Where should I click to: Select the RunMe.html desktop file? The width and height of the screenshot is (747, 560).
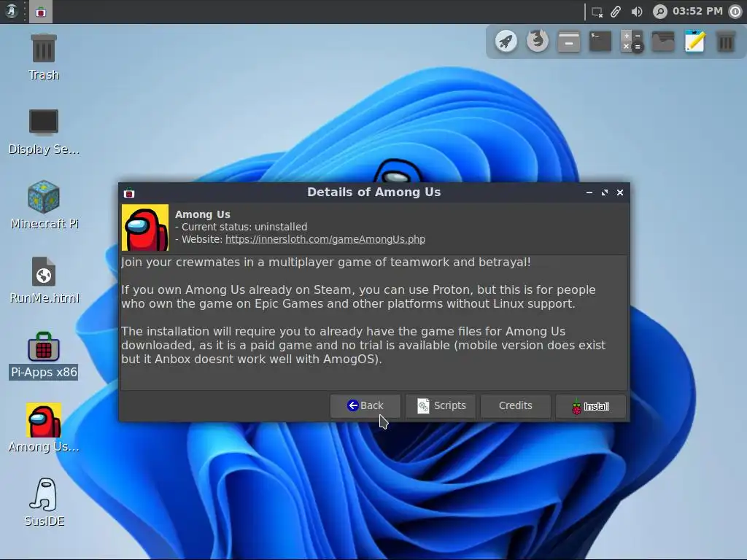tap(44, 280)
